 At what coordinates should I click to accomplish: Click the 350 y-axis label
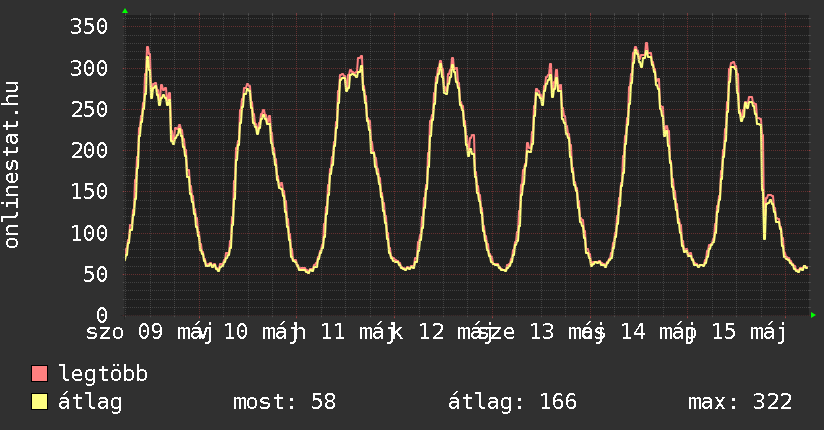(x=89, y=26)
